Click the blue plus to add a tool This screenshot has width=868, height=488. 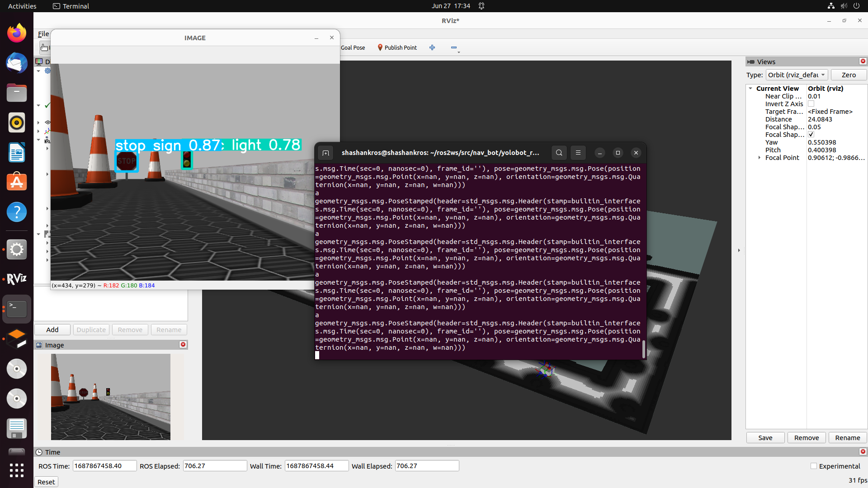click(432, 47)
